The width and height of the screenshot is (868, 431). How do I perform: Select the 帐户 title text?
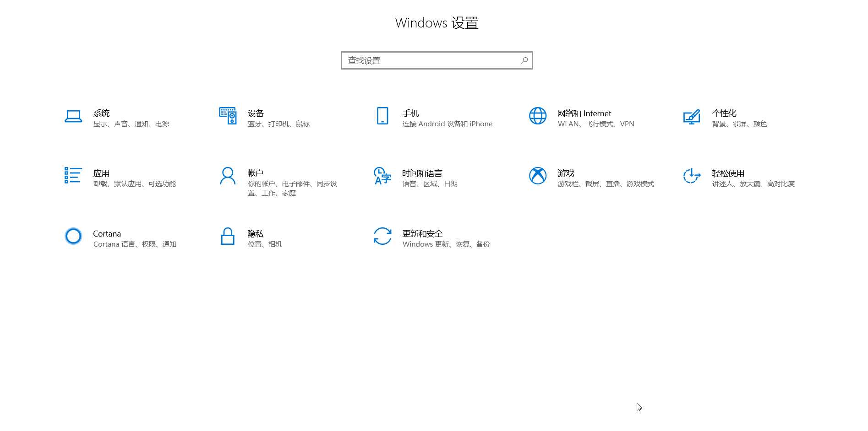255,173
